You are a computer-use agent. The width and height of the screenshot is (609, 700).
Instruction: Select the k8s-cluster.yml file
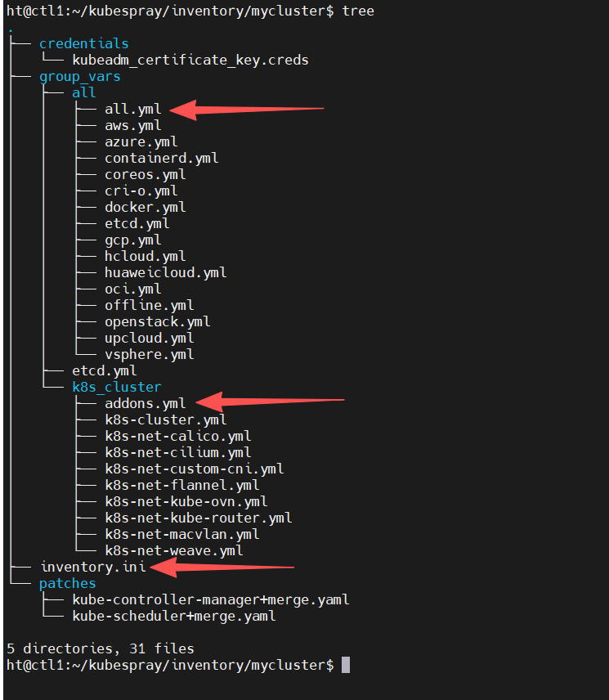[165, 420]
